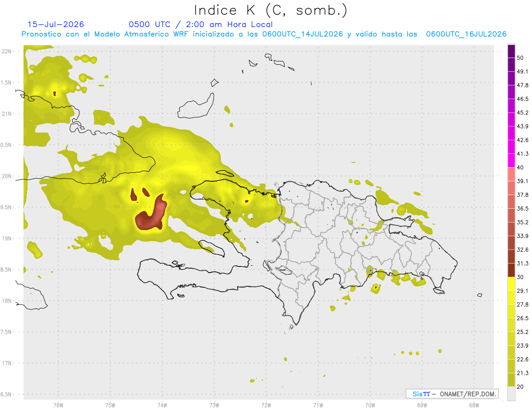
Task: Click the "21N" latitude label
Action: click(x=6, y=114)
